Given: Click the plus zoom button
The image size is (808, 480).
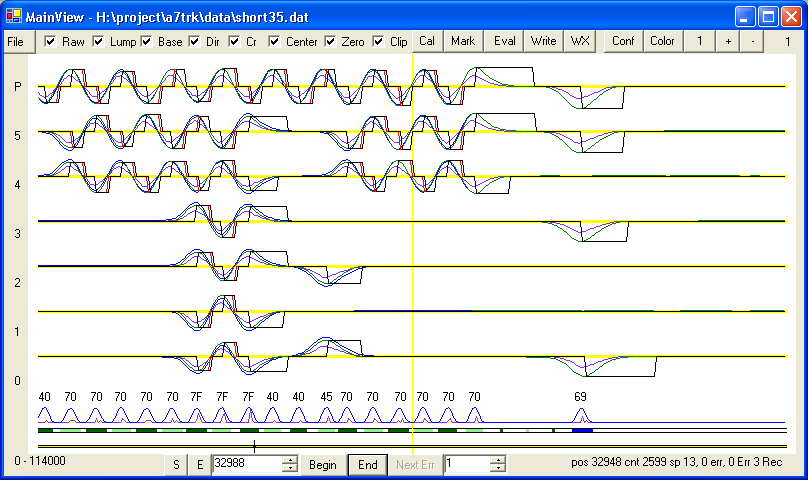Looking at the screenshot, I should coord(727,41).
